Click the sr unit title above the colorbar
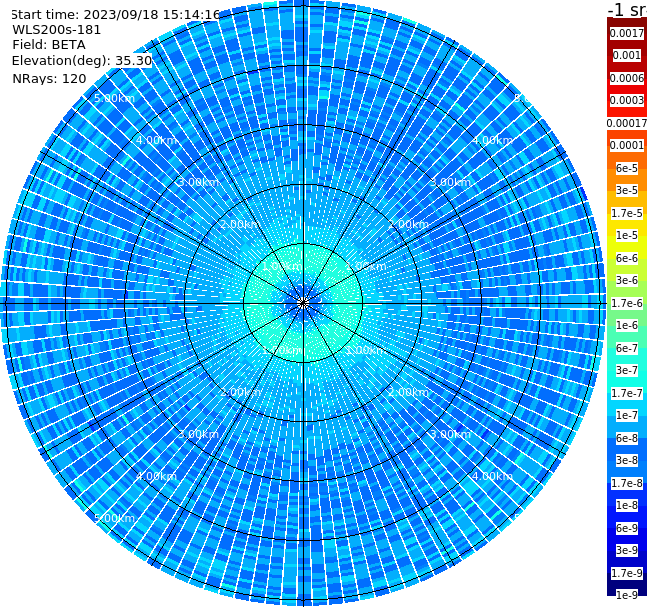The height and width of the screenshot is (607, 647). [x=627, y=9]
